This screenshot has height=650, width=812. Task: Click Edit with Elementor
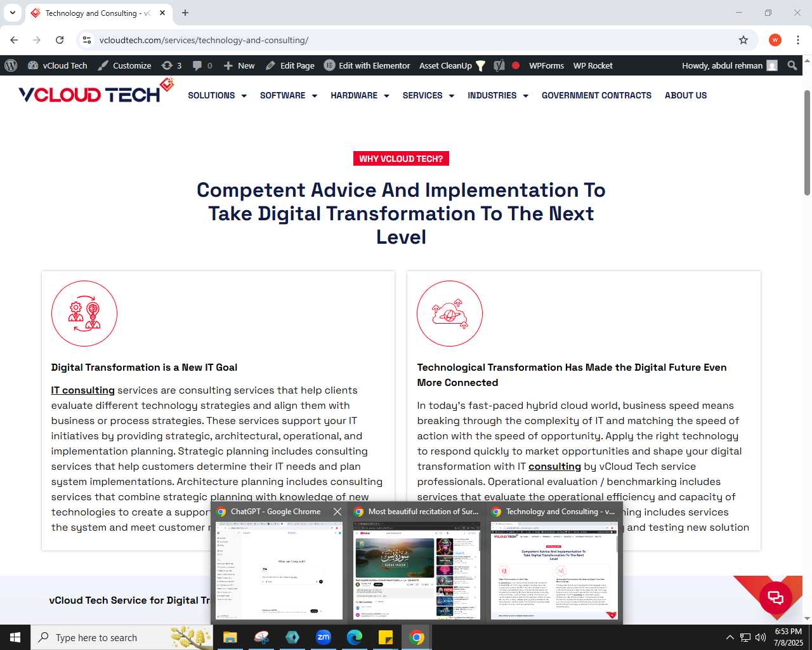coord(367,65)
